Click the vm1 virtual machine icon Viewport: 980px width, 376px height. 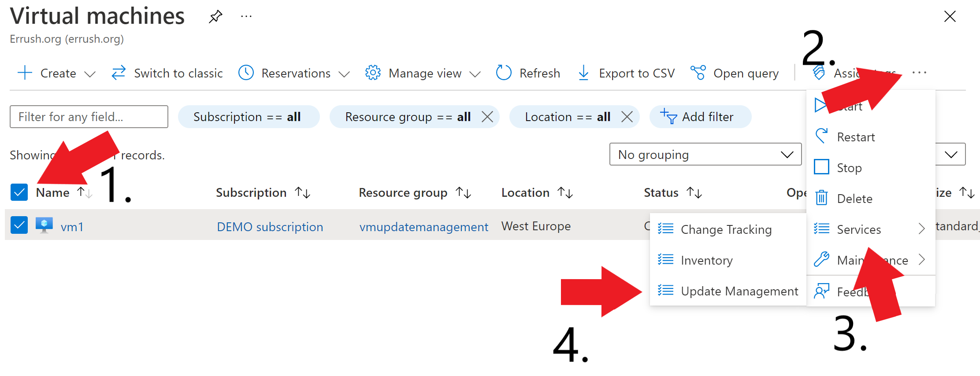[44, 226]
